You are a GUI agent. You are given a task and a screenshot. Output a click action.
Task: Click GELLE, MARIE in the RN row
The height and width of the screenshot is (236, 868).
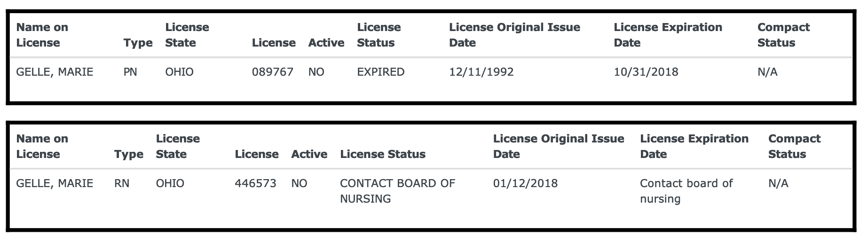pos(55,183)
